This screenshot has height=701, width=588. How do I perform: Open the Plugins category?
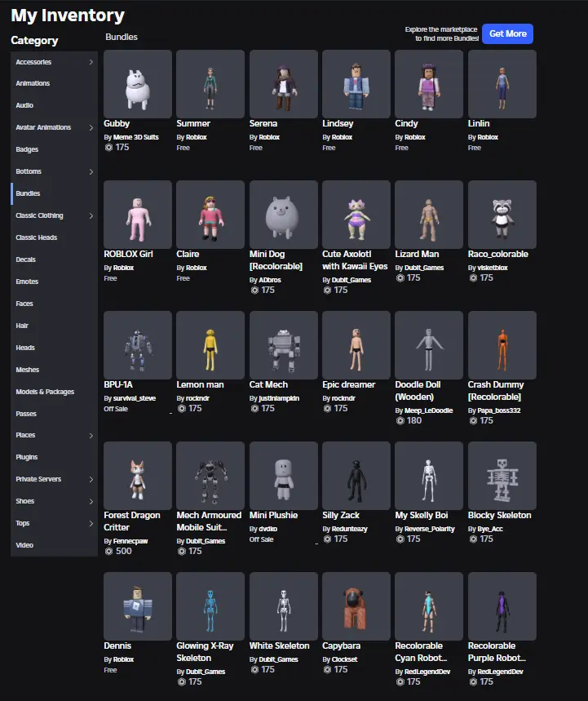54,457
